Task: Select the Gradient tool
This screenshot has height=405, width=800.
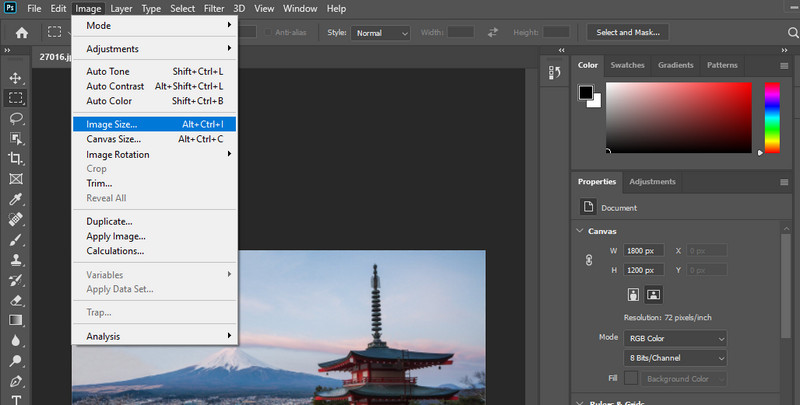Action: (16, 320)
